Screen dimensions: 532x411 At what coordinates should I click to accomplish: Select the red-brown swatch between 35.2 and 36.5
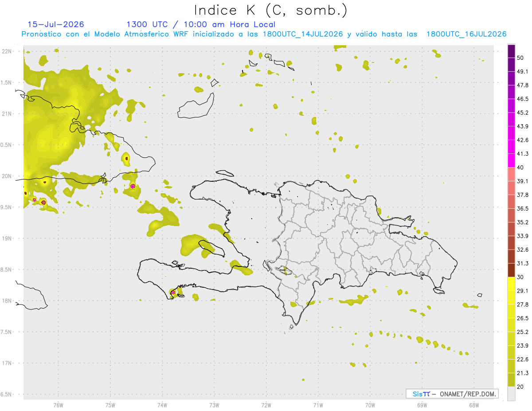pyautogui.click(x=511, y=215)
